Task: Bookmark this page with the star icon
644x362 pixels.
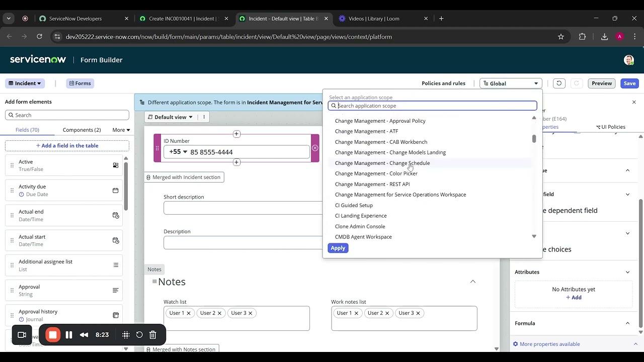Action: [561, 37]
